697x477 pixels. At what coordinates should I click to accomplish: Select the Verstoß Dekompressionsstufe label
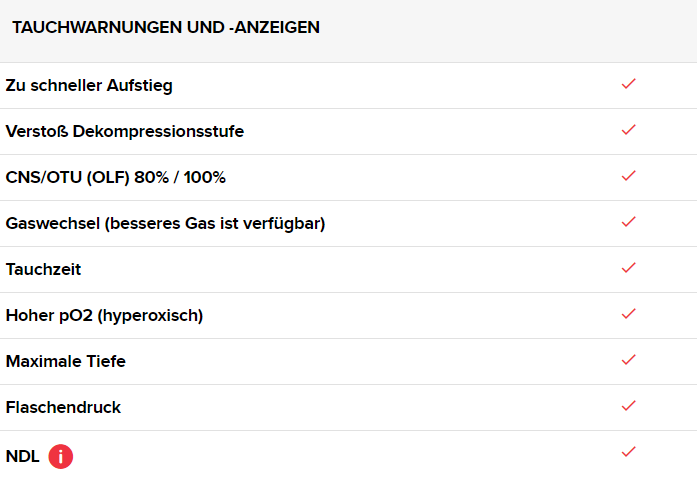pos(124,132)
